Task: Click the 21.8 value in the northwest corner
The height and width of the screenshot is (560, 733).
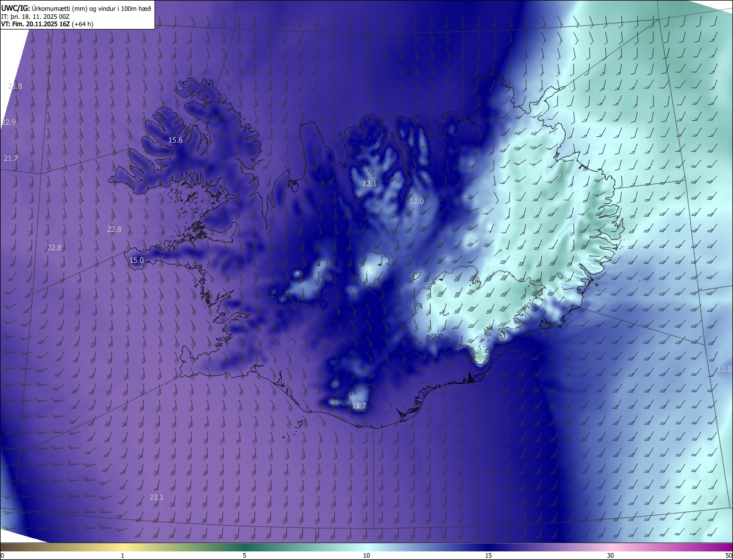Action: point(15,86)
